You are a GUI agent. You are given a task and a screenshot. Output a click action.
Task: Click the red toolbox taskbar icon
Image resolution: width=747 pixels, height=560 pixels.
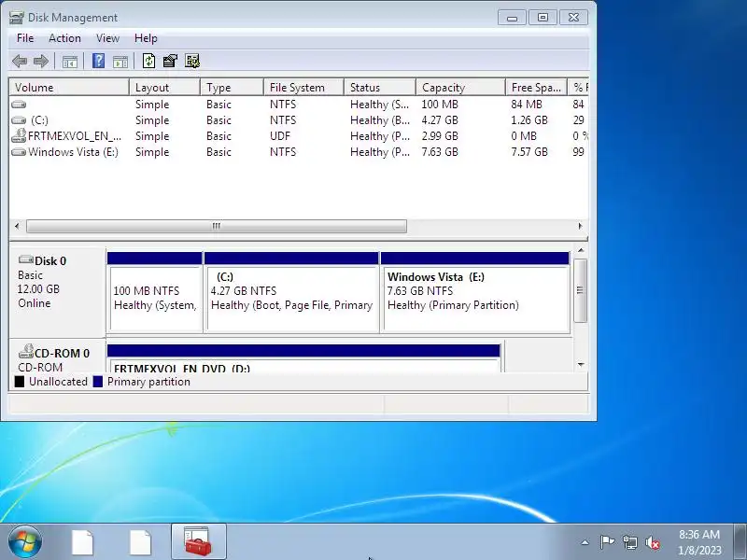click(198, 542)
